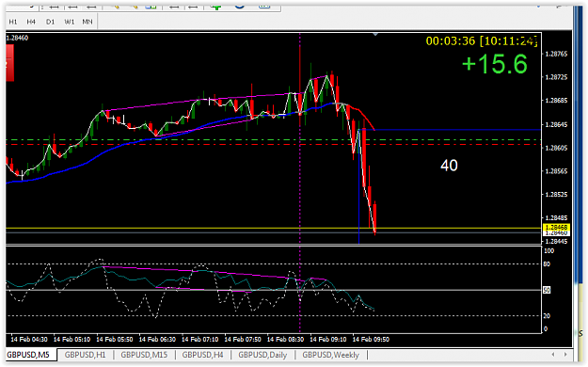The image size is (588, 367).
Task: Switch chart to H1 timeframe
Action: (13, 22)
